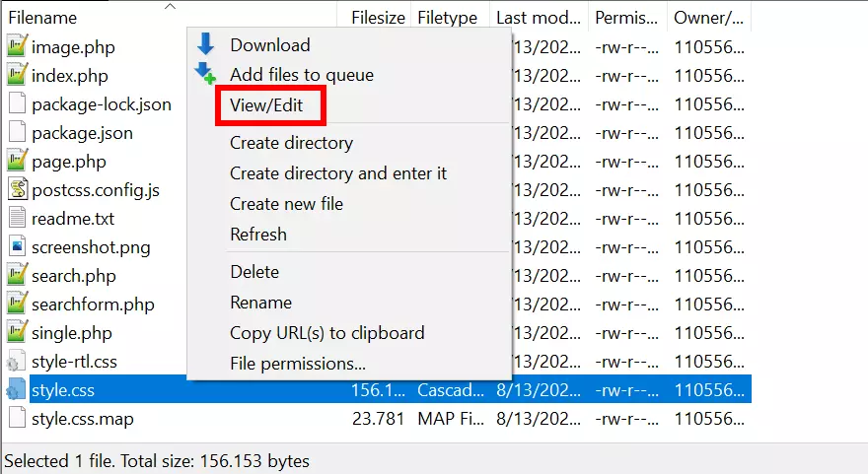Open File permissions... dialog
Image resolution: width=868 pixels, height=474 pixels.
tap(298, 364)
